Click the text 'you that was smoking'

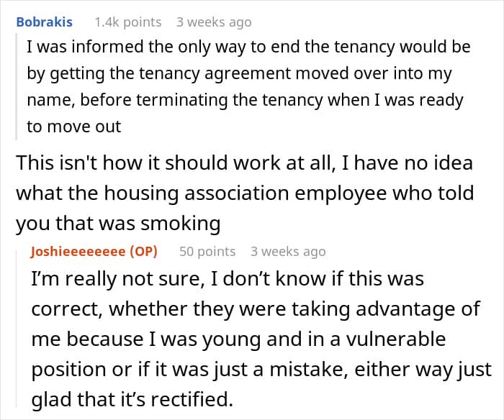pyautogui.click(x=118, y=224)
